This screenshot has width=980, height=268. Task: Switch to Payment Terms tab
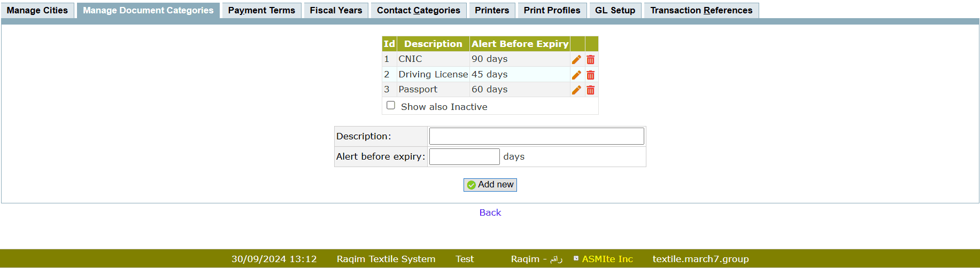tap(261, 10)
